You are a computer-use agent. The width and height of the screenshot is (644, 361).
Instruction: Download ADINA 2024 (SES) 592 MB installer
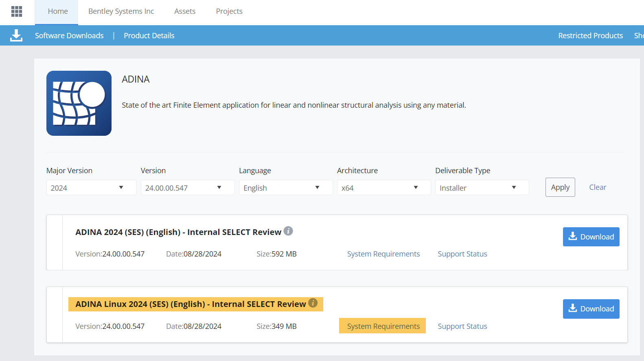point(591,237)
